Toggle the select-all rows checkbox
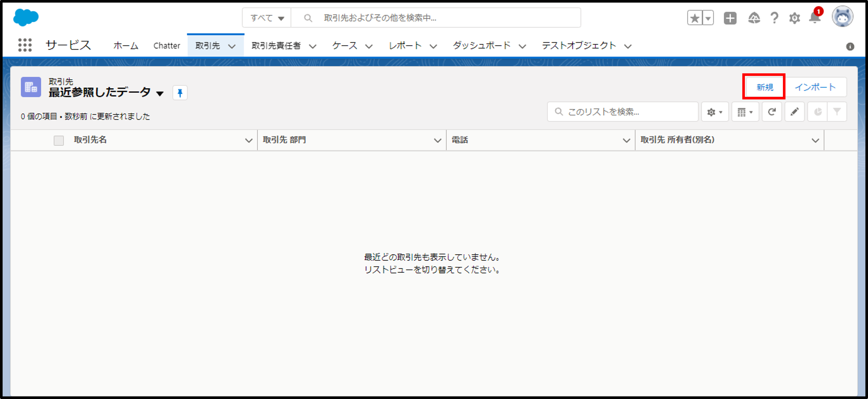The height and width of the screenshot is (399, 868). pos(59,141)
